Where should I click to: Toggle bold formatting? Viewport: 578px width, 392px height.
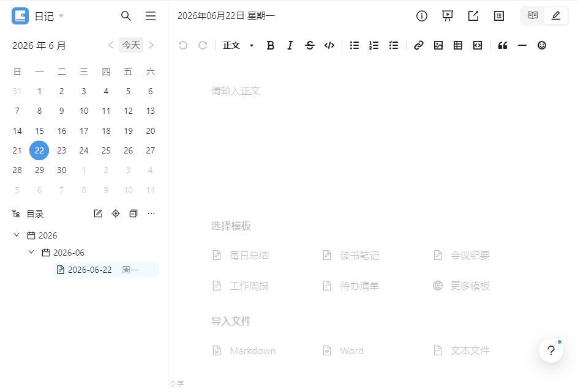point(271,45)
